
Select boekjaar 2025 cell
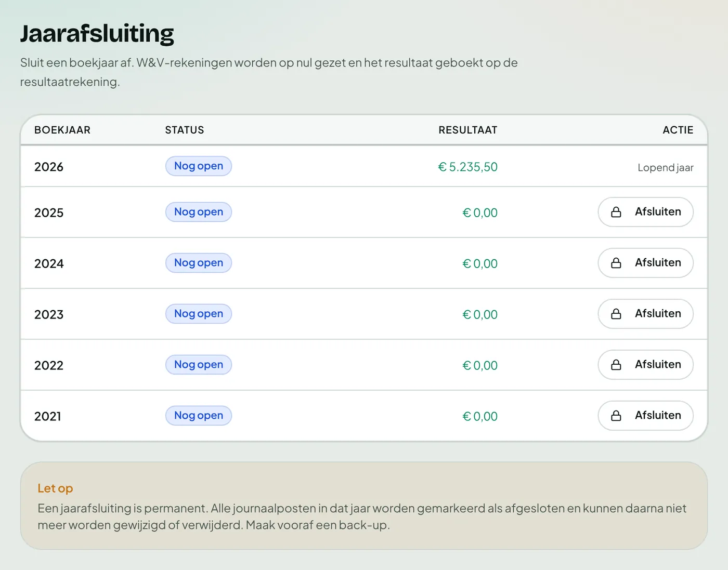click(x=49, y=213)
